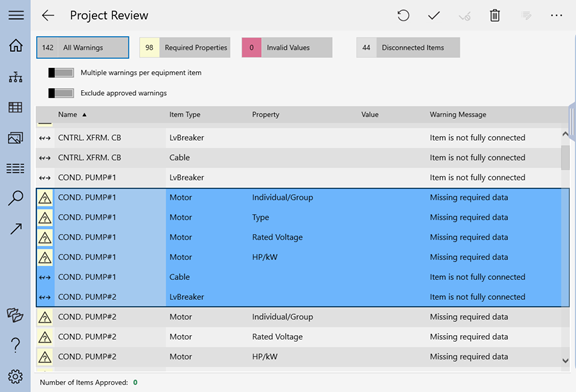Select the Disconnected Items filter tab
Viewport: 576px width, 392px height.
[408, 47]
